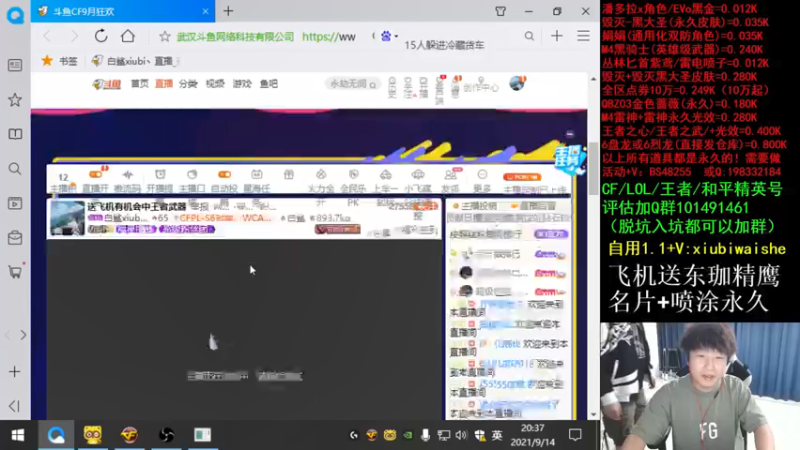Toggle the 直播开 switch
Image resolution: width=800 pixels, height=450 pixels.
(x=95, y=174)
